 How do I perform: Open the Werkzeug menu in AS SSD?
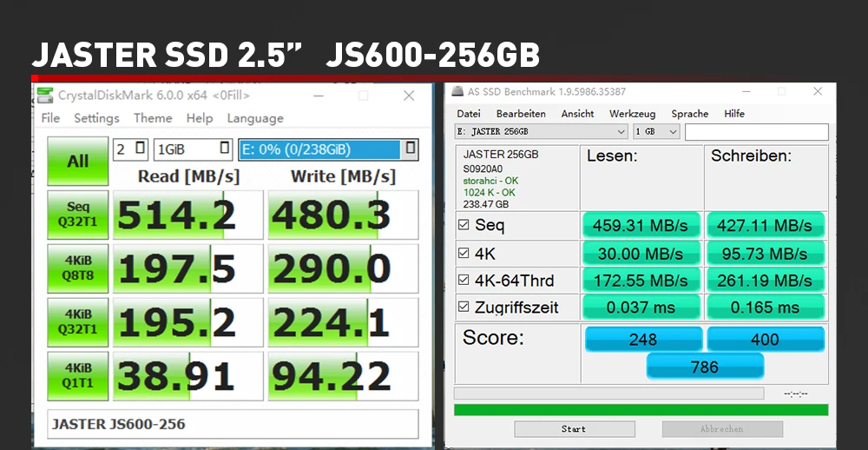pos(632,114)
